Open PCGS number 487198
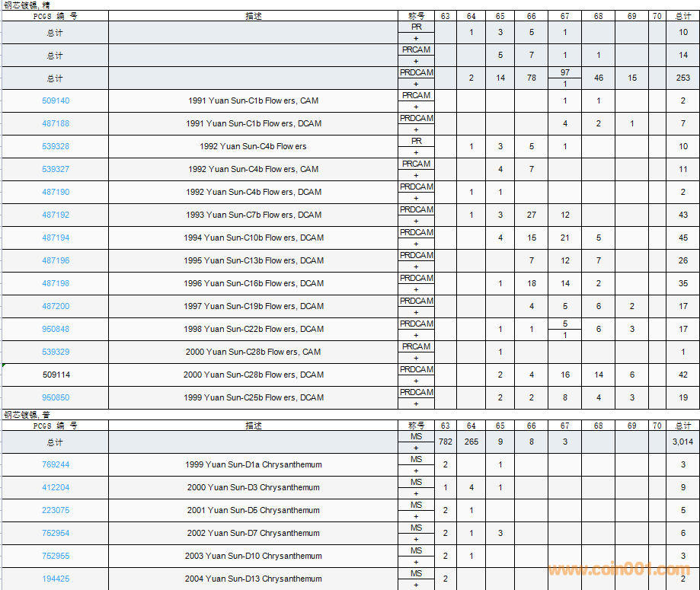 [x=55, y=283]
